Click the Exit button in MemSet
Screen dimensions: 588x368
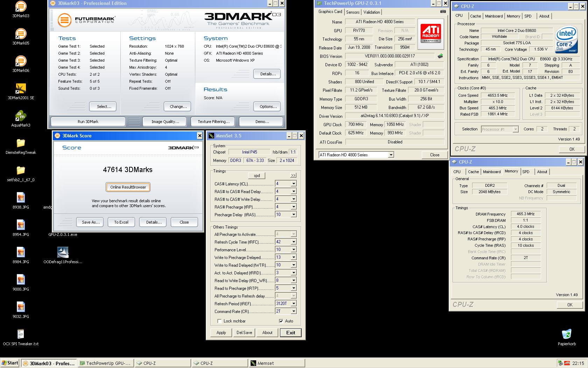point(290,333)
